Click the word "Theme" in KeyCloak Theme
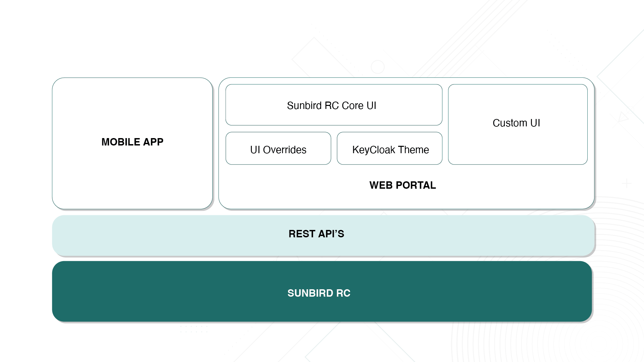 (413, 150)
